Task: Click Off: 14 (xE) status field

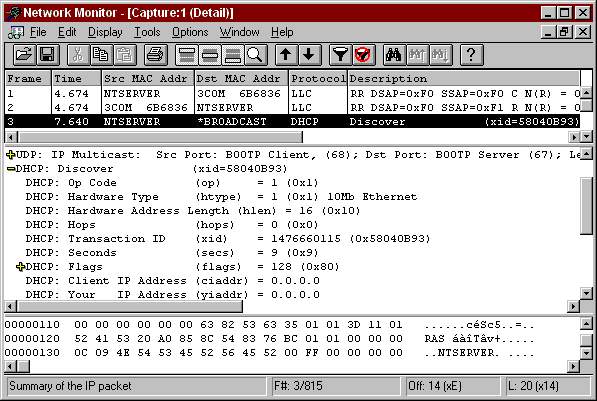Action: coord(453,386)
